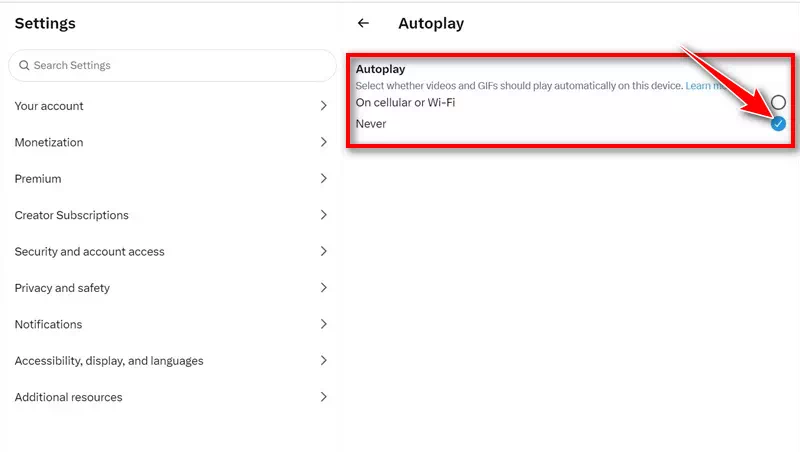Select the On cellular or Wi-Fi radio

778,102
